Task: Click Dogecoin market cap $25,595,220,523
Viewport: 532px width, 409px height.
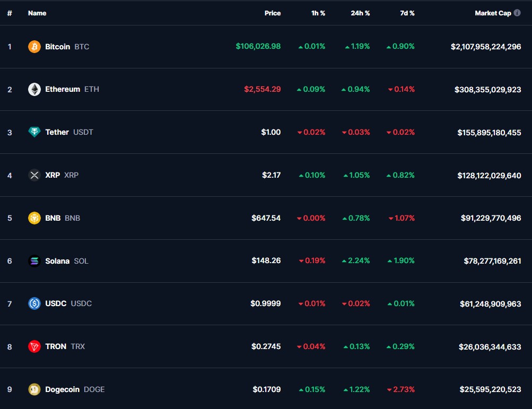Action: click(x=490, y=389)
